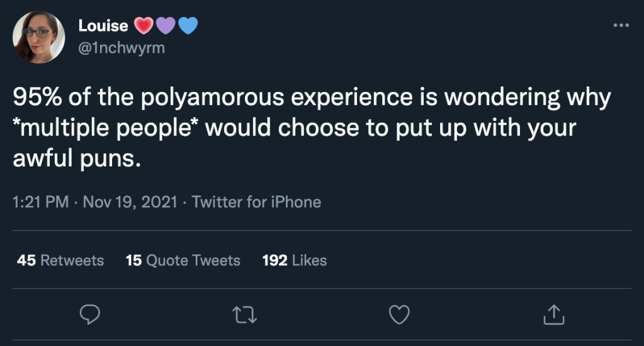The image size is (644, 346).
Task: Open the share icon at bottom right
Action: click(553, 314)
